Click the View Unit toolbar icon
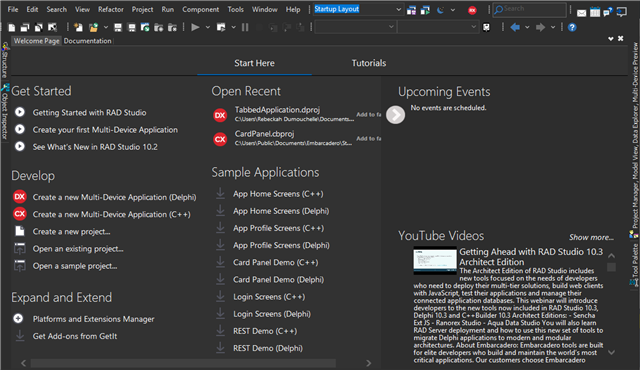This screenshot has height=370, width=640. (11, 27)
